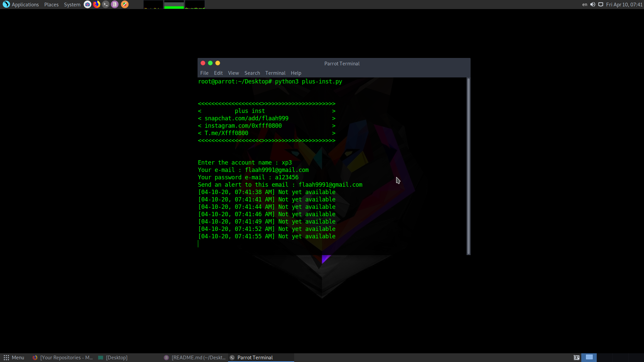Viewport: 644px width, 362px height.
Task: Click the 07:41:52 AM log line
Action: coord(267,229)
